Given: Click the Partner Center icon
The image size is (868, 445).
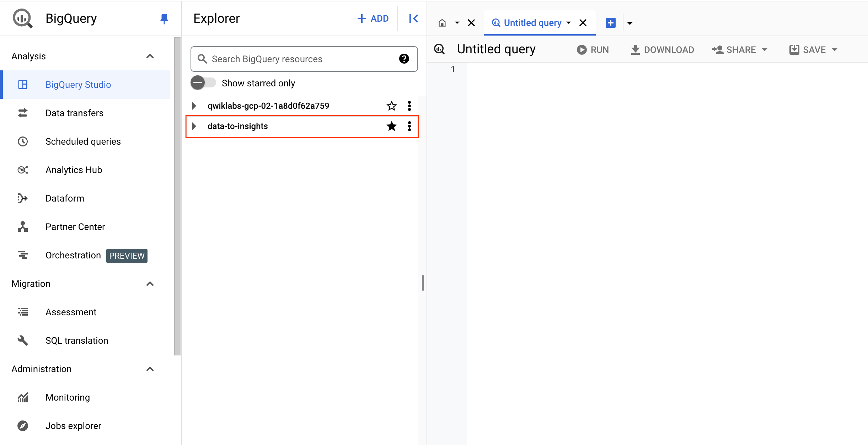Looking at the screenshot, I should tap(23, 227).
